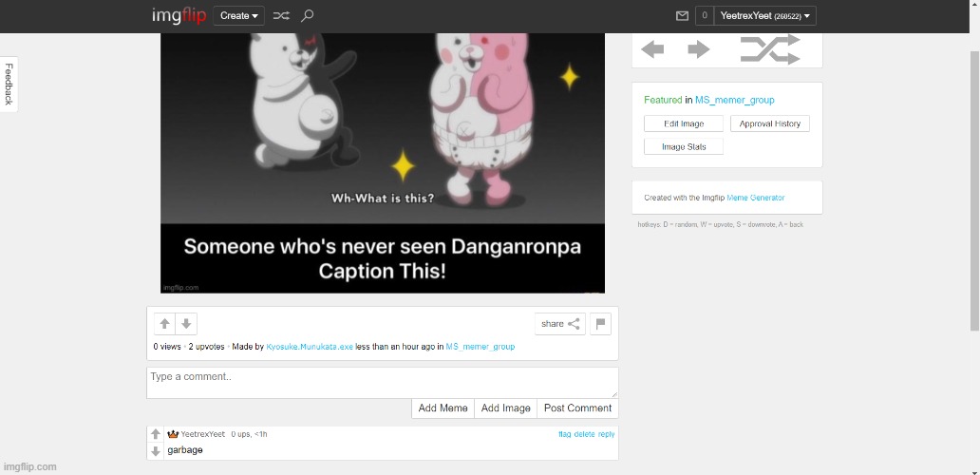Click the page vertical scrollbar

[973, 190]
